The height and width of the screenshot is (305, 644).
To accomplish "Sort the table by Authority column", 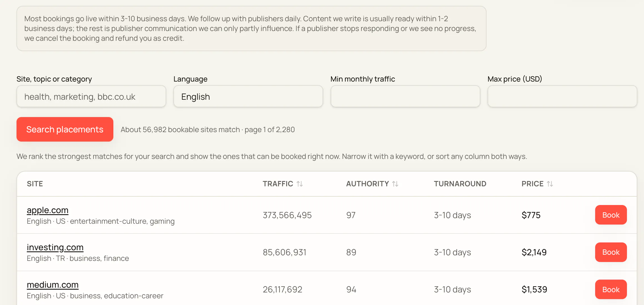I will tap(372, 184).
